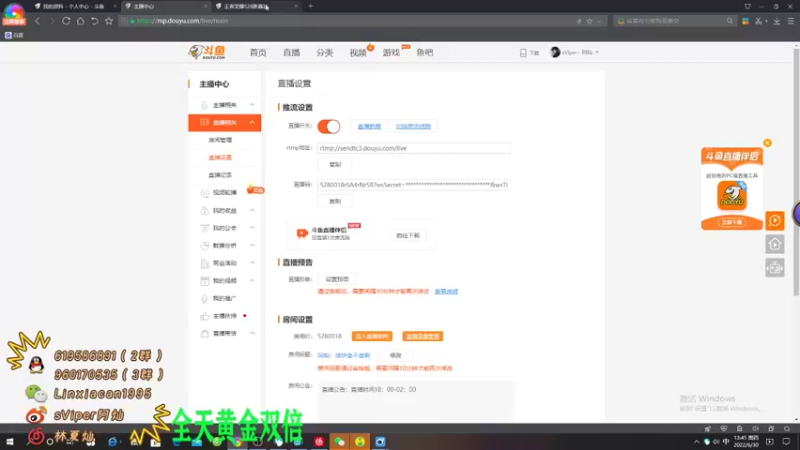Open the blue details link after red notice

click(446, 291)
